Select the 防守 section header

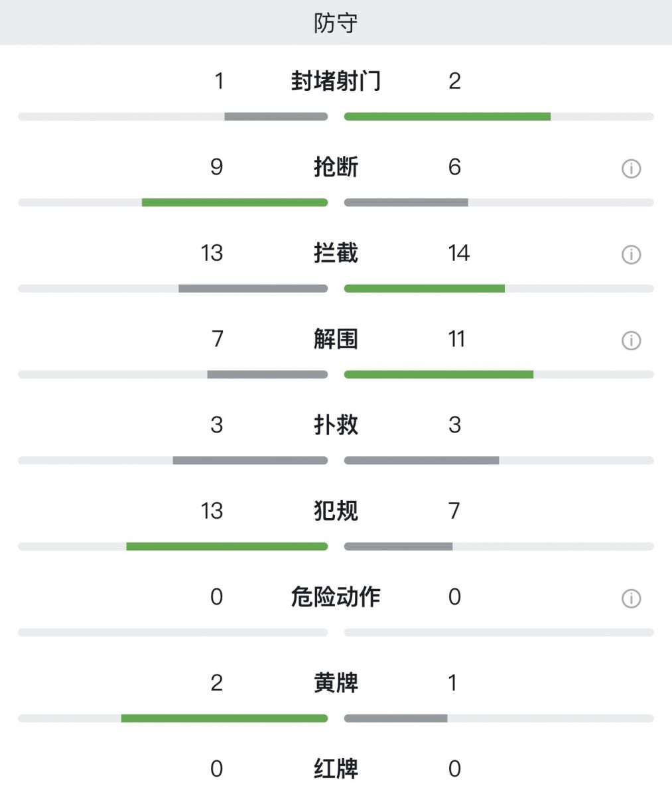pos(336,23)
